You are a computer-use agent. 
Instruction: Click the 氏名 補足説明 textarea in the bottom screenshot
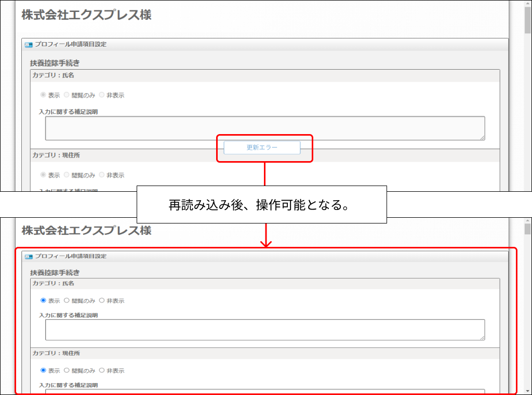tap(265, 330)
